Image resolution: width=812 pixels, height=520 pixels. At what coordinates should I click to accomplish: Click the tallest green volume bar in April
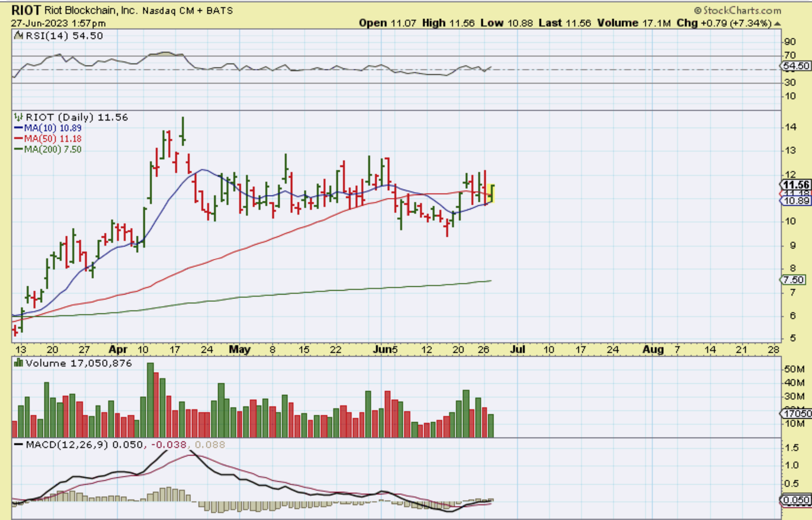(x=150, y=400)
